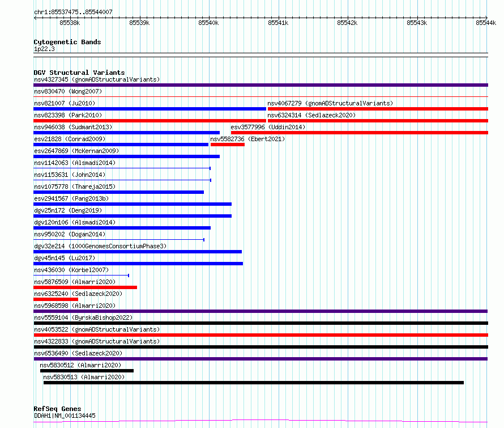The image size is (504, 428).
Task: Click the short red bar of nsv5582736
Action: tap(228, 145)
